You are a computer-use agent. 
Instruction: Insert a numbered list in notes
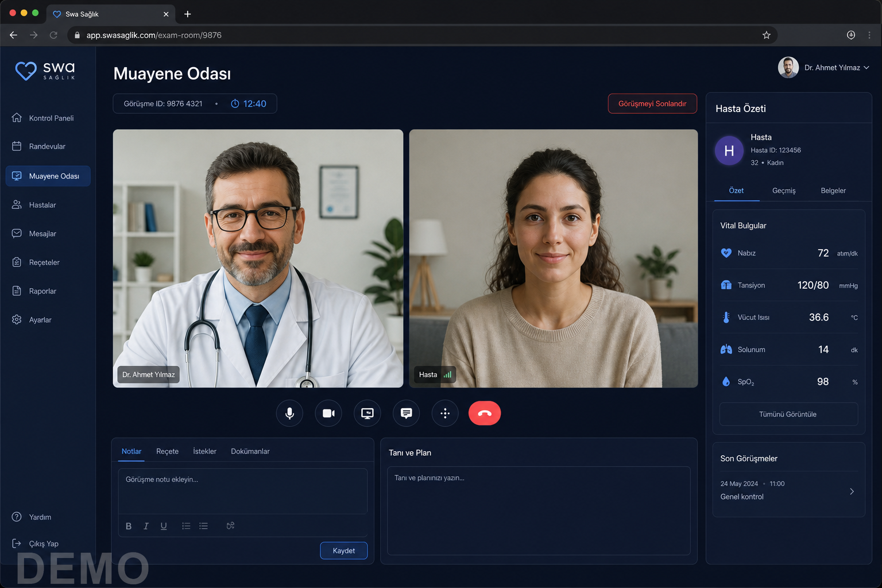(x=186, y=526)
